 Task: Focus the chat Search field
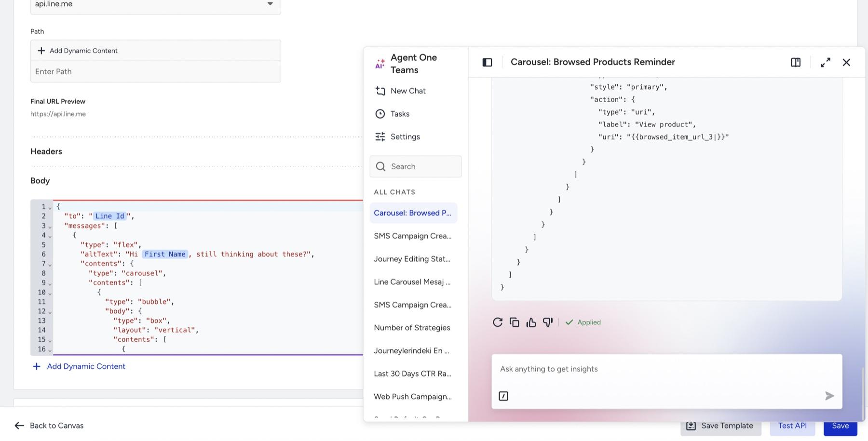(x=416, y=166)
